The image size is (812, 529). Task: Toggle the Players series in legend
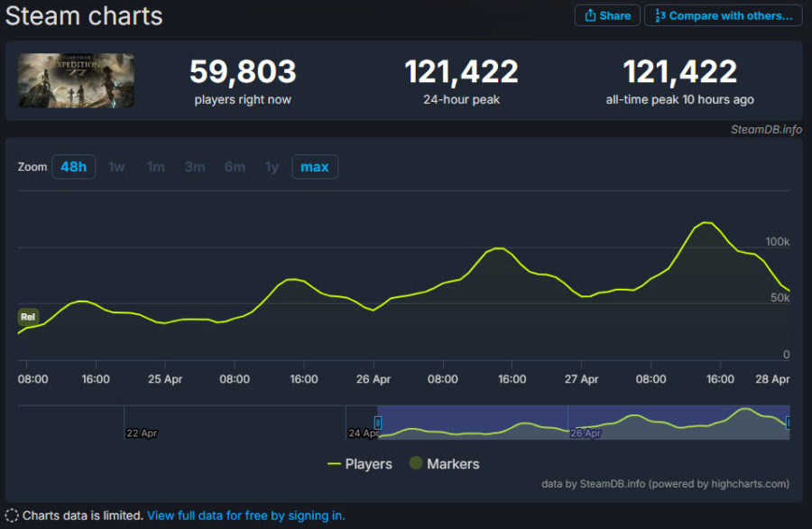pyautogui.click(x=360, y=464)
